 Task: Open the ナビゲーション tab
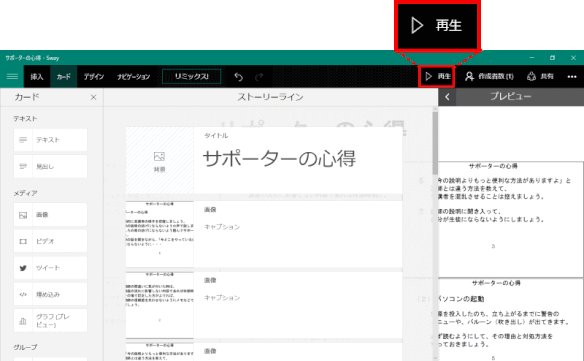click(133, 77)
